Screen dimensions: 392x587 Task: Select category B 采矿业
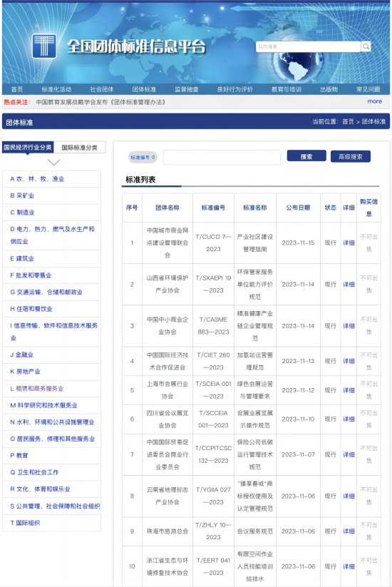[22, 195]
